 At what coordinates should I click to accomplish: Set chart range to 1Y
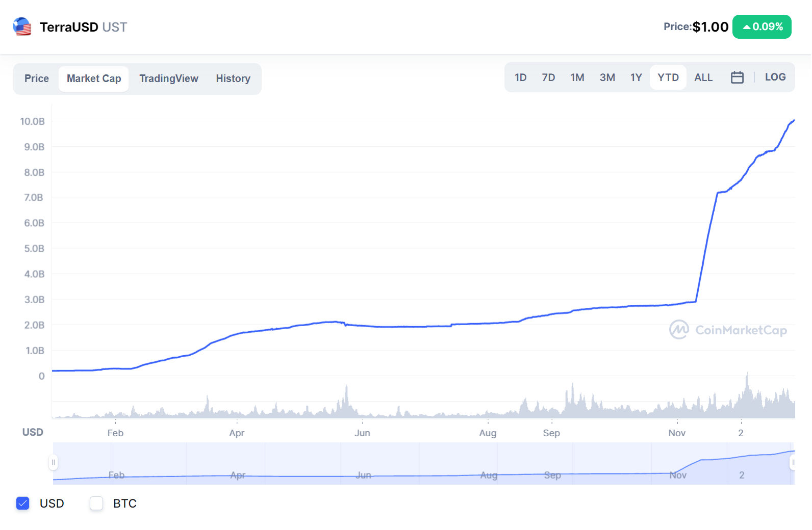click(x=636, y=77)
